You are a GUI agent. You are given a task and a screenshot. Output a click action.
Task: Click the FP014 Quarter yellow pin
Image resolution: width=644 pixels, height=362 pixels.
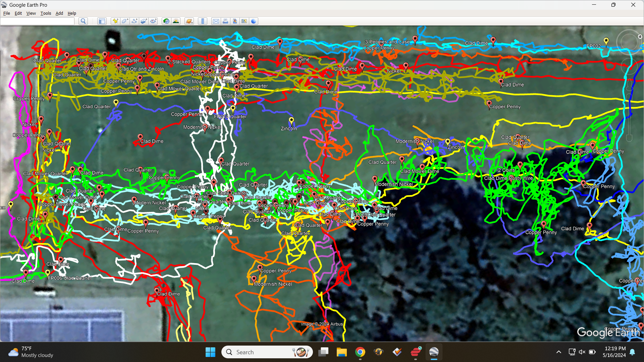tap(233, 108)
